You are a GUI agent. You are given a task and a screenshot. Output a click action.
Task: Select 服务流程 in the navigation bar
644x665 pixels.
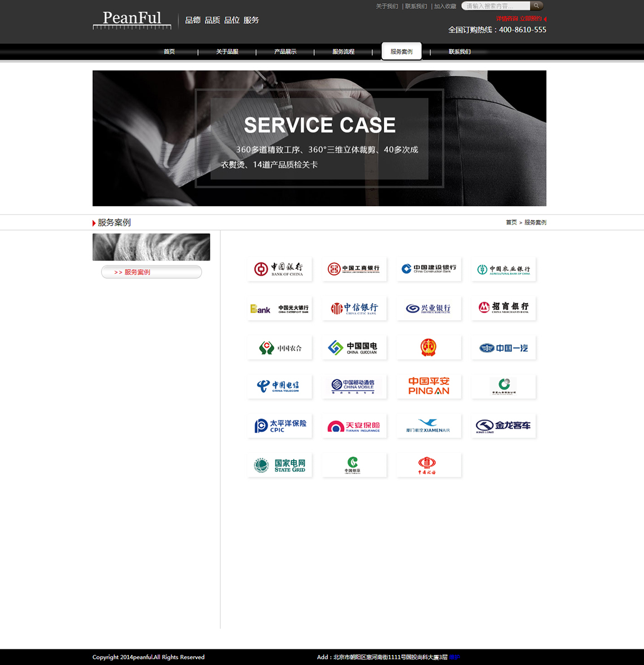[343, 52]
